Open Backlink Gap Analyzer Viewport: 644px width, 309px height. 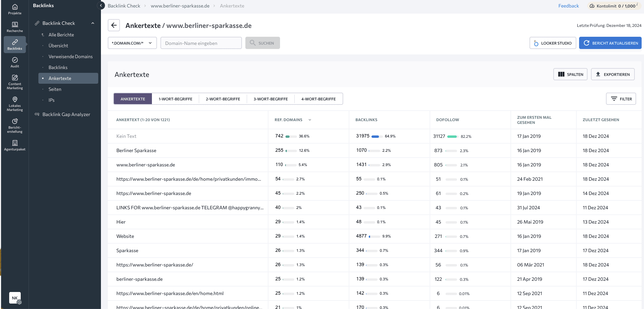pyautogui.click(x=66, y=114)
